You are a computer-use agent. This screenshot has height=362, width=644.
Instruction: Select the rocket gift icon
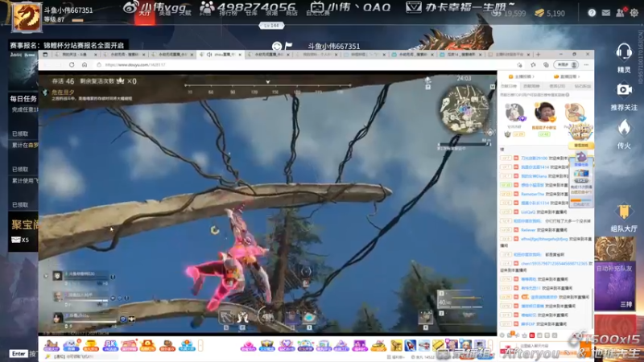click(410, 346)
